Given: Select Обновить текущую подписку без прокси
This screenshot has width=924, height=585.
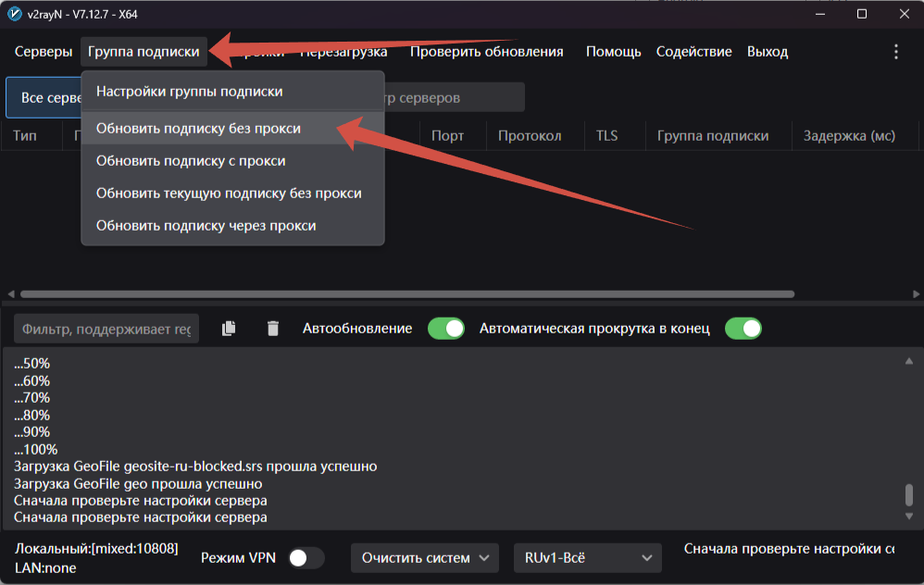Looking at the screenshot, I should pos(232,193).
